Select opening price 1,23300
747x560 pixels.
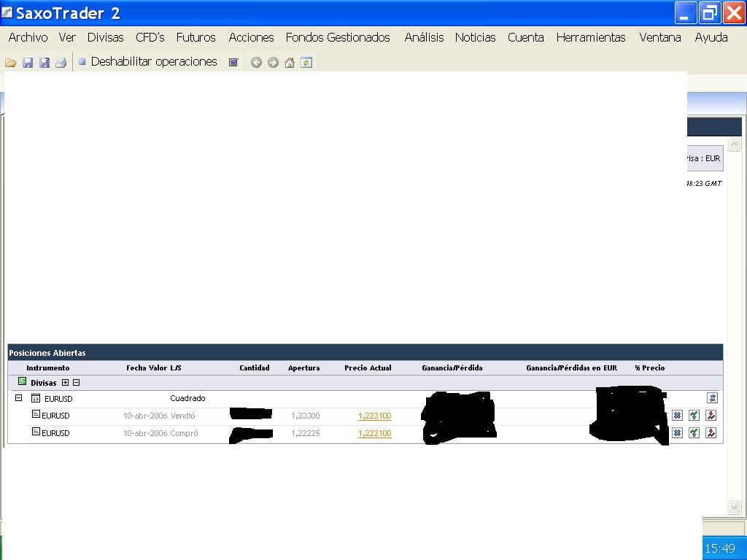306,416
